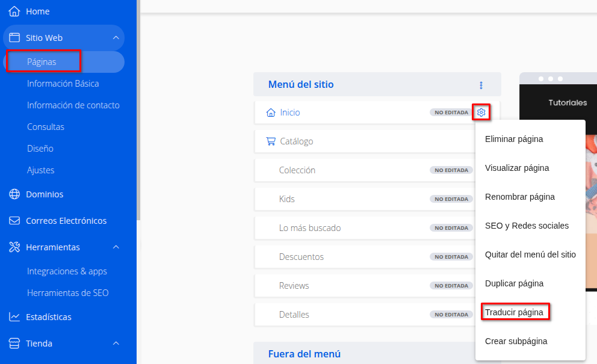Collapse the Herramientas section chevron
The width and height of the screenshot is (597, 364).
coord(116,247)
